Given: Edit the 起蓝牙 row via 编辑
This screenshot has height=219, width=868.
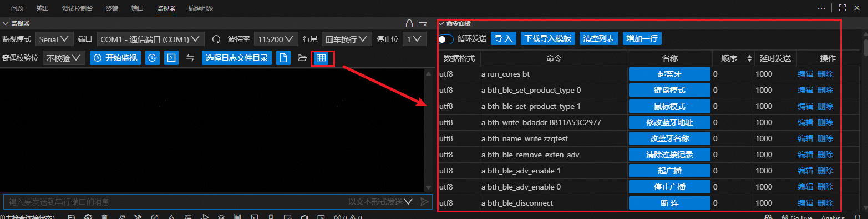Looking at the screenshot, I should point(805,74).
